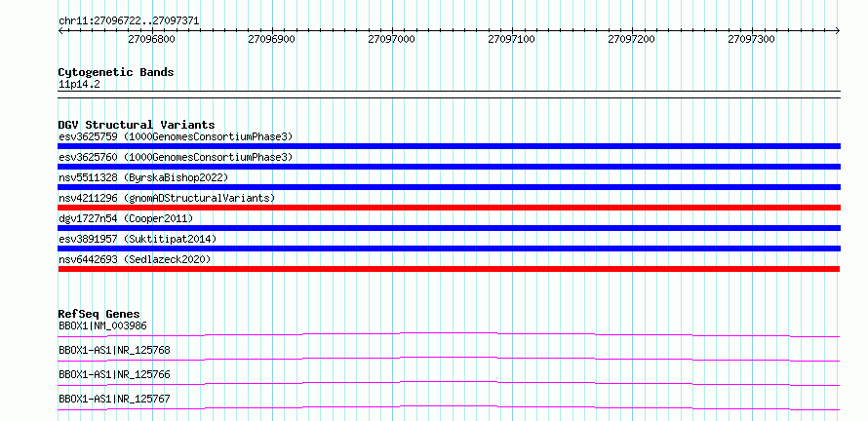This screenshot has width=868, height=421.
Task: Open variant esv3891957 (Suktitipat2014)
Action: [138, 239]
